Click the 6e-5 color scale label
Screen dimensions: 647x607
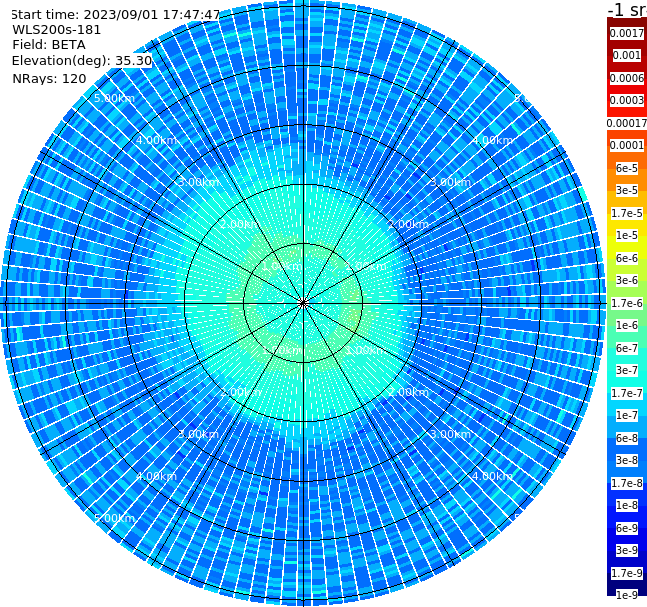point(627,168)
